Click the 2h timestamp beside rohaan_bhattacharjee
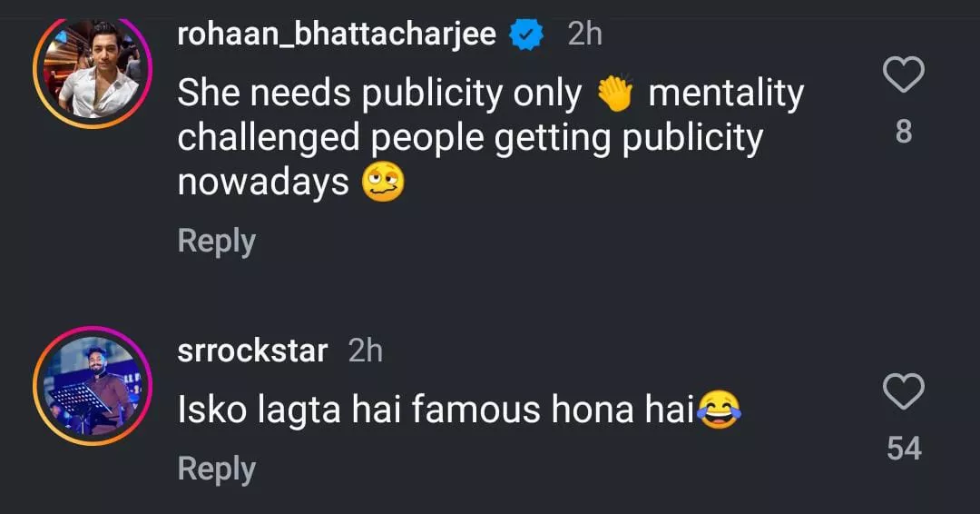 [x=584, y=35]
